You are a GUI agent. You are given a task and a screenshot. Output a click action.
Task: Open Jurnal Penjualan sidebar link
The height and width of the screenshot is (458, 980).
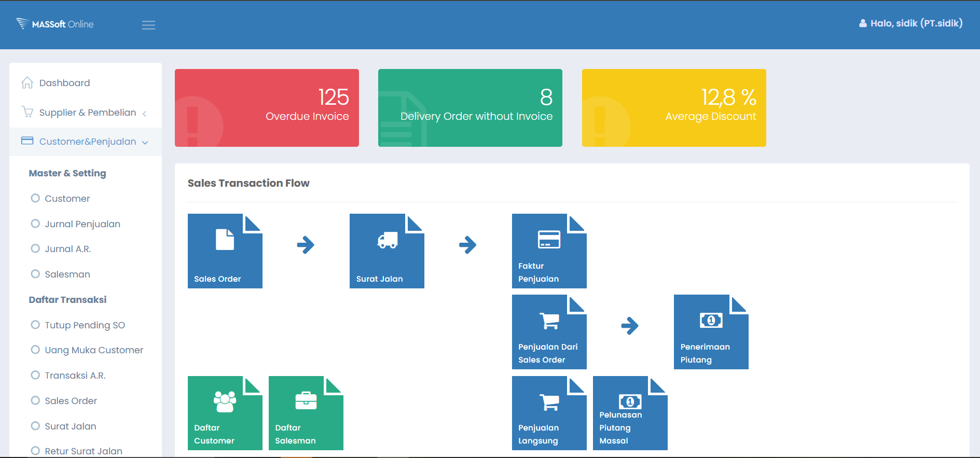click(x=82, y=224)
